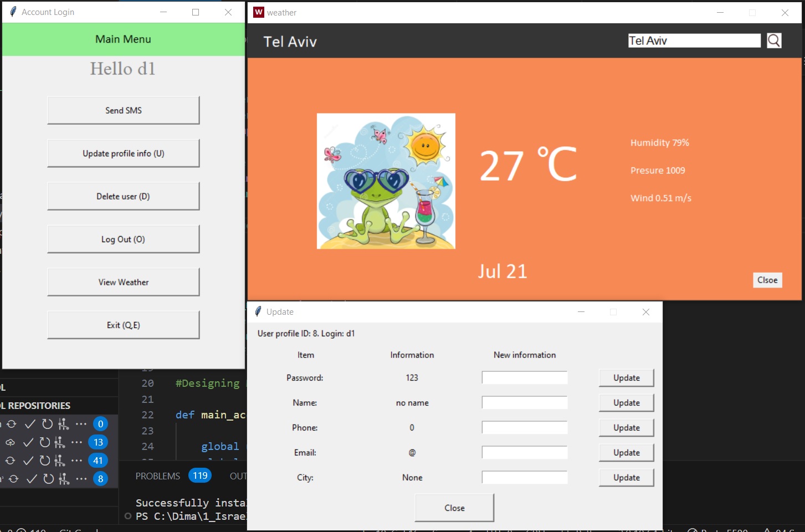Switch to PROBLEMS tab in VS Code panel
The width and height of the screenshot is (805, 532).
tap(158, 476)
